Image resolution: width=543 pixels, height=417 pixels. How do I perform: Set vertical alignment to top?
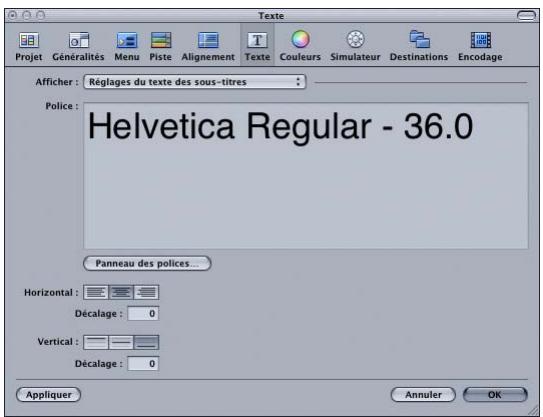pyautogui.click(x=96, y=343)
